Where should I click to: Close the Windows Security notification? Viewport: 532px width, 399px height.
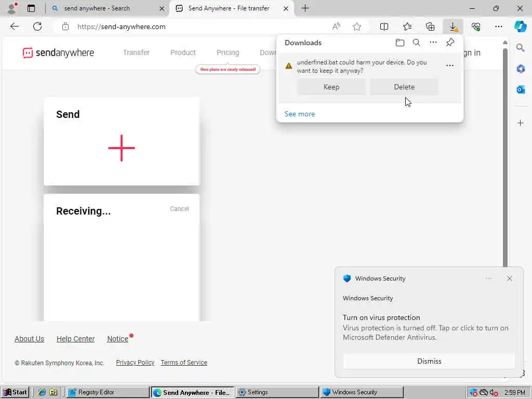point(510,278)
